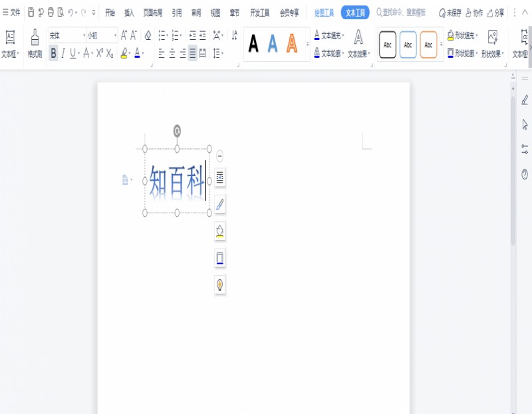Select the pen tool in the right sidebar
Image resolution: width=532 pixels, height=414 pixels.
525,100
